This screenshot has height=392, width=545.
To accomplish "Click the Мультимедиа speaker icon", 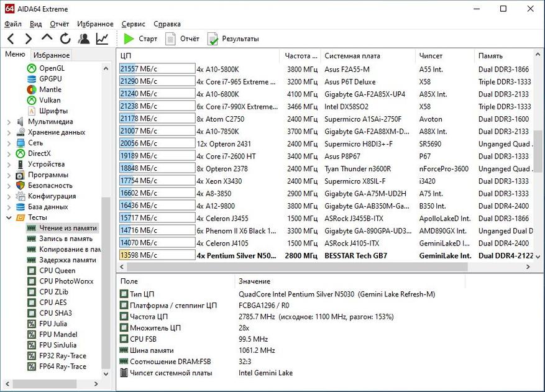I will pyautogui.click(x=21, y=122).
